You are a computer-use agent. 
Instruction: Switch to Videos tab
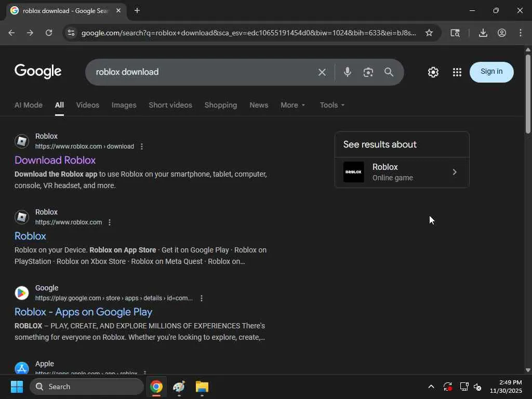click(x=87, y=105)
